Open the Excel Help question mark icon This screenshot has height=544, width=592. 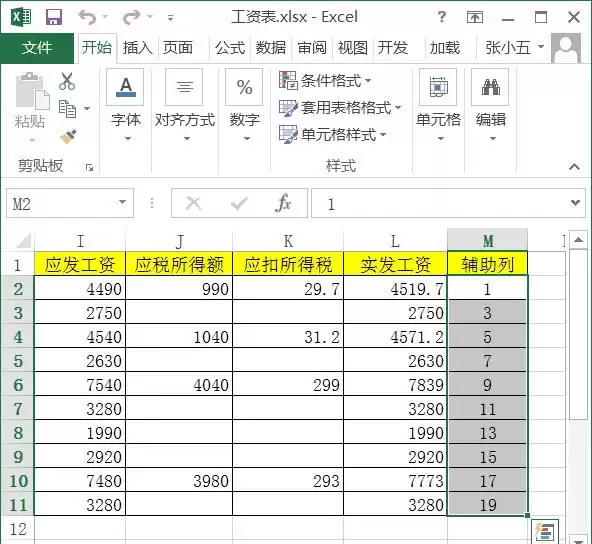441,17
